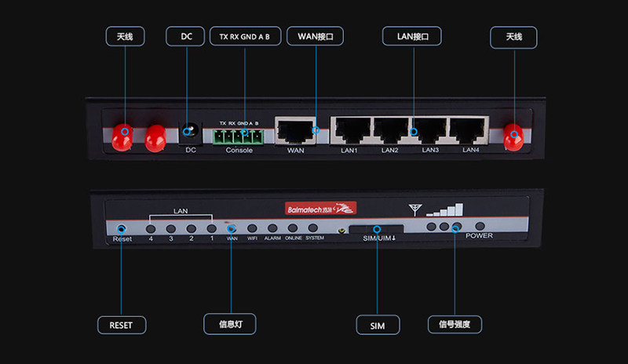This screenshot has height=364, width=628.
Task: Click the LAN1 Ethernet port
Action: [352, 130]
